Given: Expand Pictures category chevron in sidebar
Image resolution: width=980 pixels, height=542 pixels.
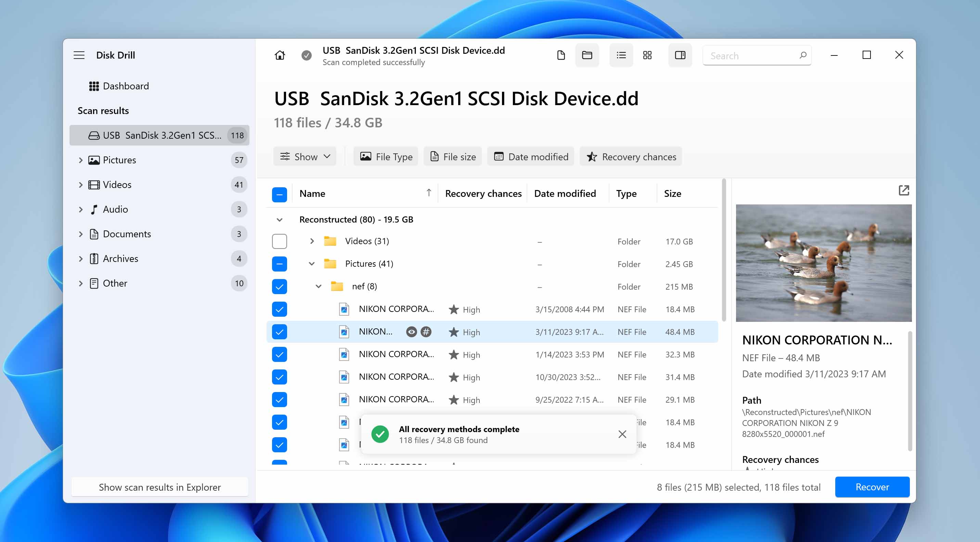Looking at the screenshot, I should point(80,160).
